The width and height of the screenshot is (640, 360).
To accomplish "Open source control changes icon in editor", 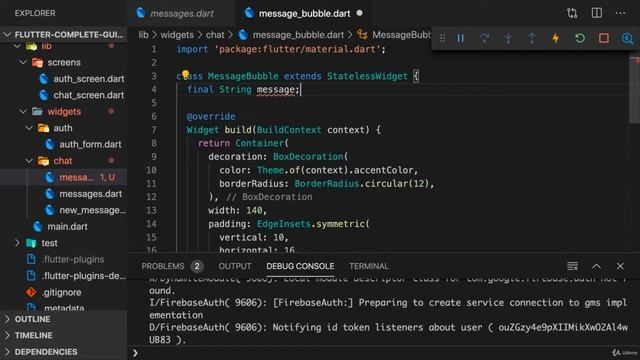I will [x=572, y=13].
